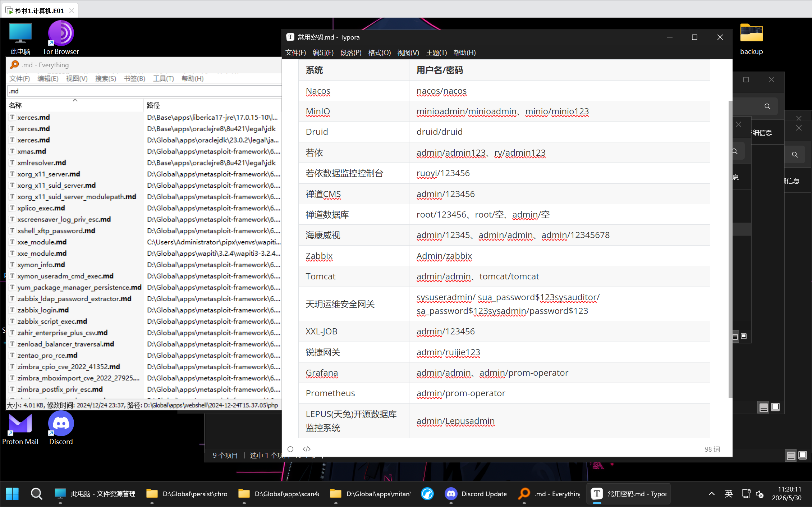The height and width of the screenshot is (507, 812).
Task: Switch to Discord Update taskbar item
Action: [x=476, y=494]
